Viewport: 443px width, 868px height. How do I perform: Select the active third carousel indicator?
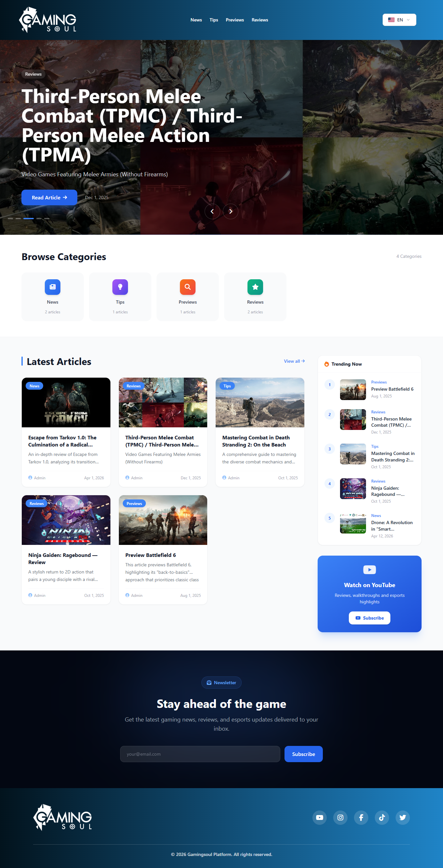click(x=29, y=218)
